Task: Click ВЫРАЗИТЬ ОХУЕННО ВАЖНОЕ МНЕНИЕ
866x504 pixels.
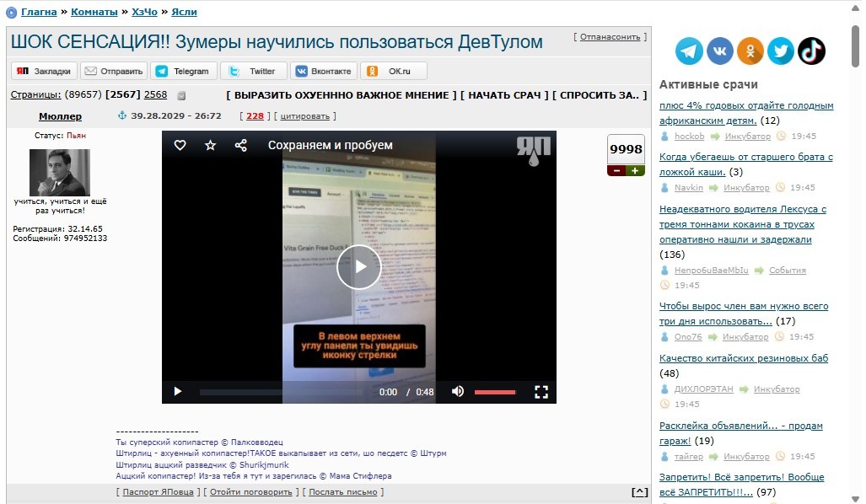Action: pyautogui.click(x=342, y=95)
